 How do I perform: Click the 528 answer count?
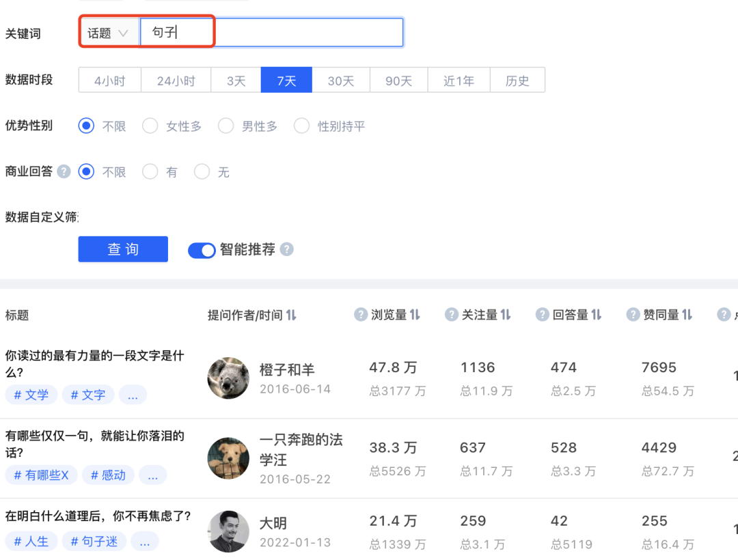564,447
